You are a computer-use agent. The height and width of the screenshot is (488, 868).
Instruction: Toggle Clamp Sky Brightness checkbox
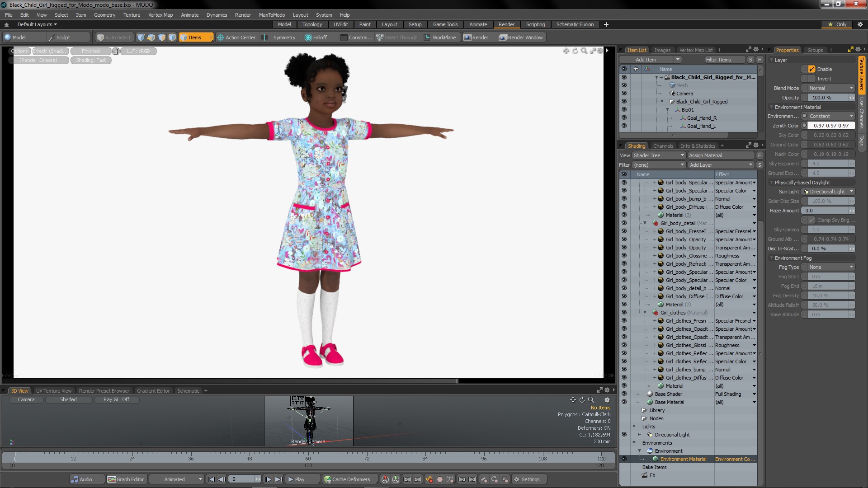tap(812, 220)
